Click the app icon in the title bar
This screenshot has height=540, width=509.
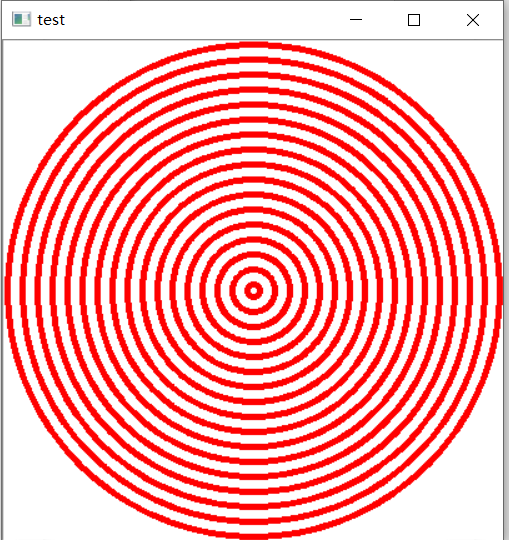(21, 19)
